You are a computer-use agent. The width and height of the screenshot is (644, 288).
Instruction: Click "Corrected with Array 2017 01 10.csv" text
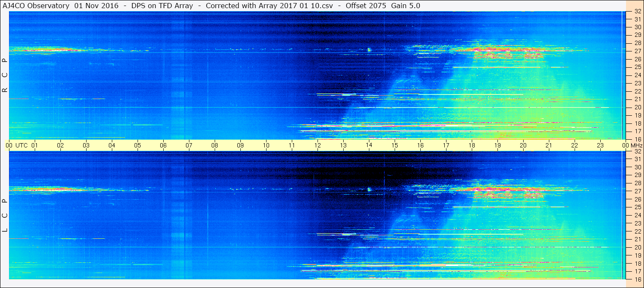pos(270,6)
